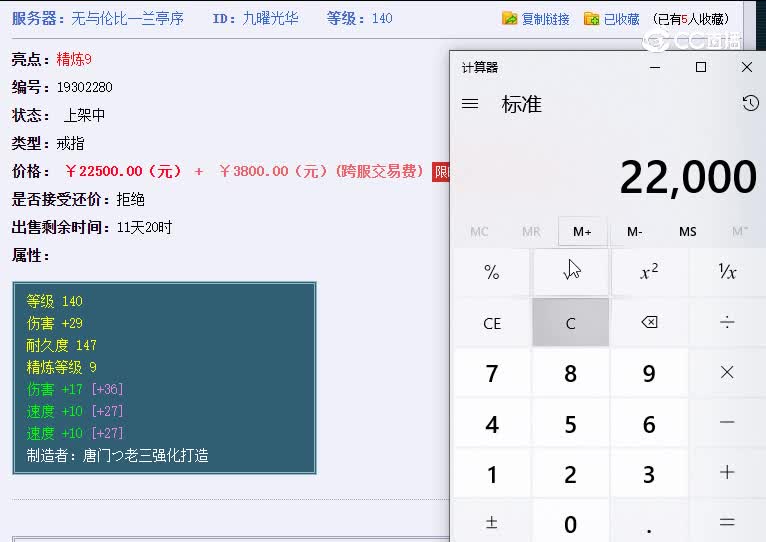766x542 pixels.
Task: Minimize the calculator window
Action: click(x=655, y=67)
